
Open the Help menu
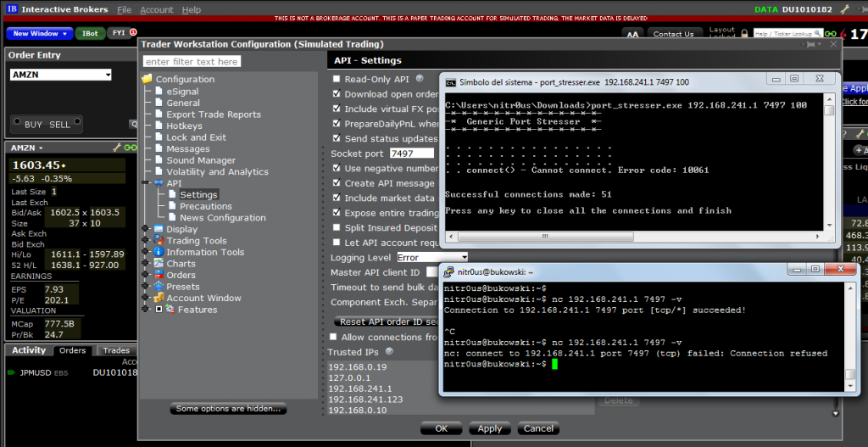pyautogui.click(x=192, y=10)
